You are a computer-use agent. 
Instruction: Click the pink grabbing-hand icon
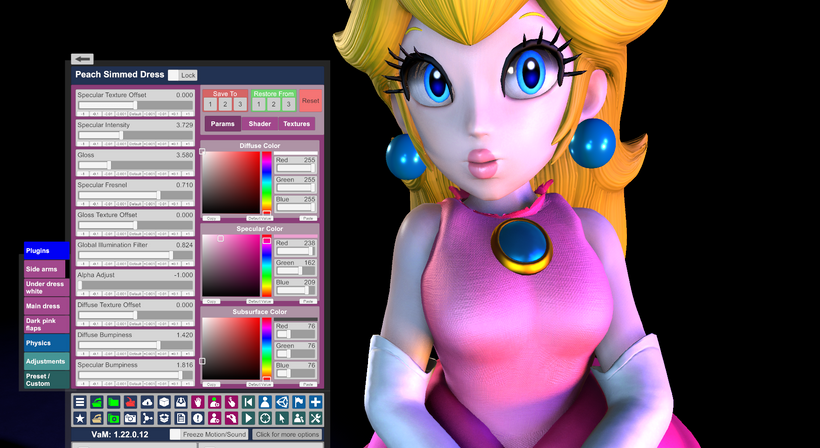[x=231, y=418]
